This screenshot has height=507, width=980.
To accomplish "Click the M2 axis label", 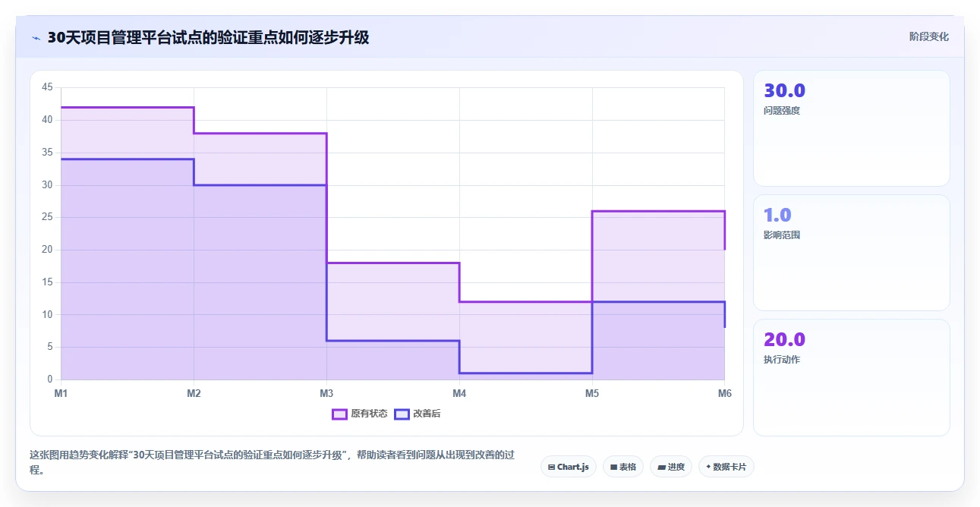I will coord(194,393).
